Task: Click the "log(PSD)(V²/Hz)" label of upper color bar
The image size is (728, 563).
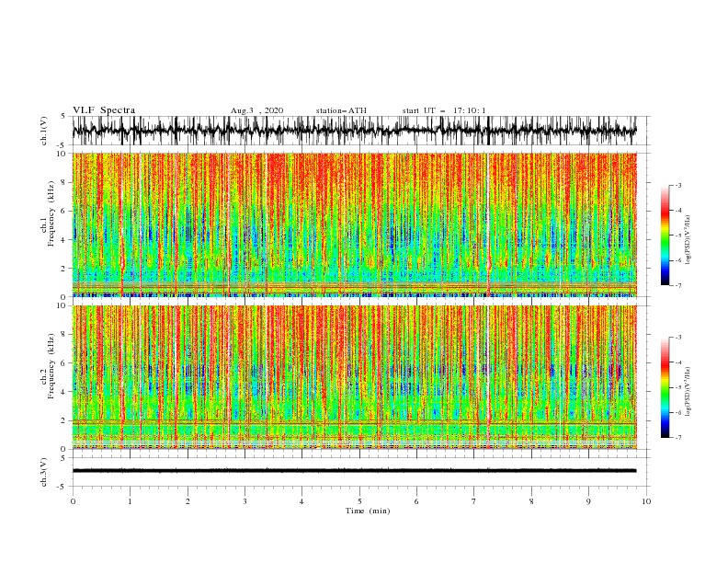Action: tap(688, 240)
